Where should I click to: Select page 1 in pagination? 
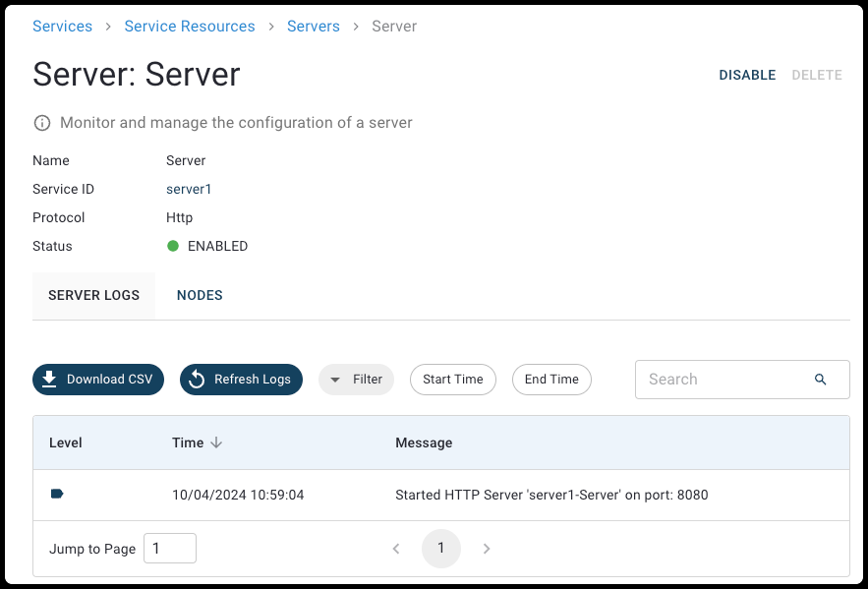(x=441, y=549)
